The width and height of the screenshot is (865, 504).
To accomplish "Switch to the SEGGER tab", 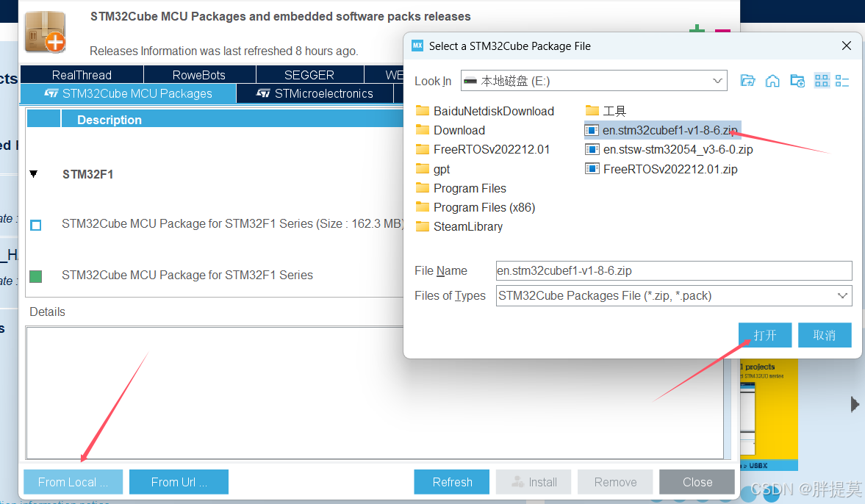I will pos(309,74).
